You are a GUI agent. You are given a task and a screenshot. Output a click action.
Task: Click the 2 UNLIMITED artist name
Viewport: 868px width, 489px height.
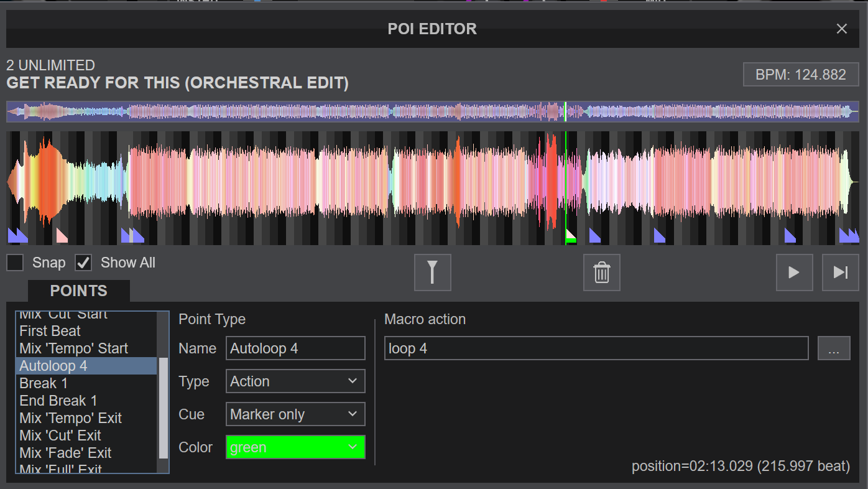50,65
